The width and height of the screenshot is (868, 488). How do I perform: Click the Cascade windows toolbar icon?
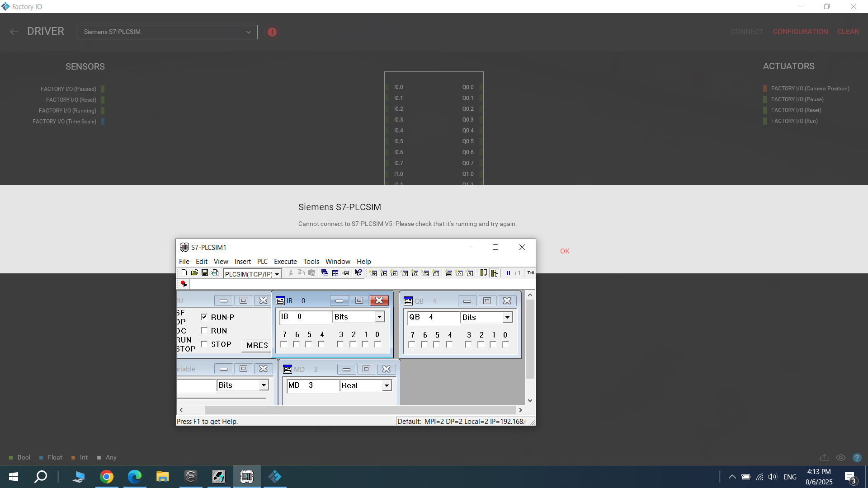click(x=325, y=273)
